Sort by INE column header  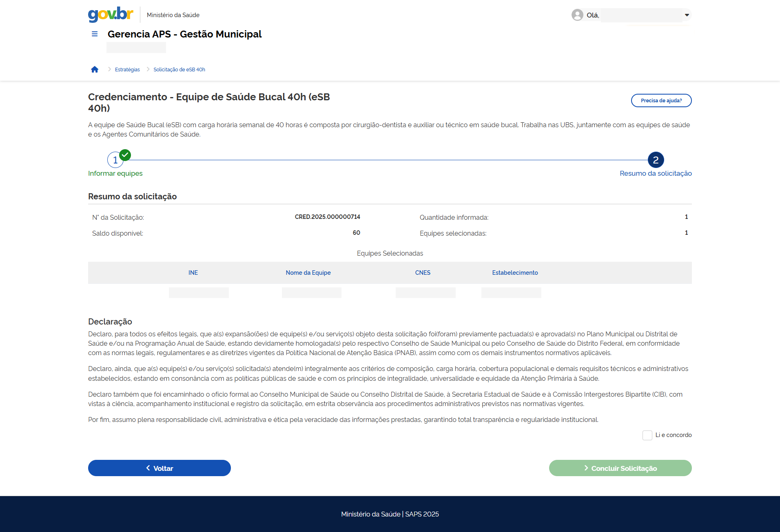pos(193,273)
